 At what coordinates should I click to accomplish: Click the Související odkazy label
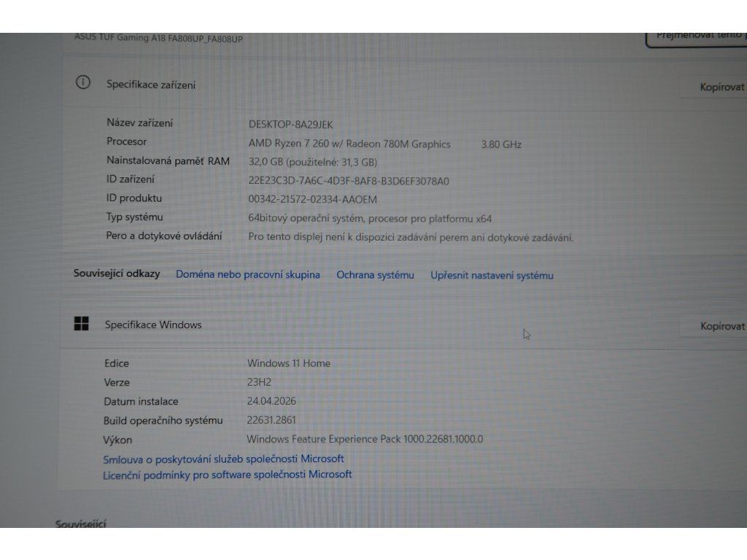click(117, 273)
